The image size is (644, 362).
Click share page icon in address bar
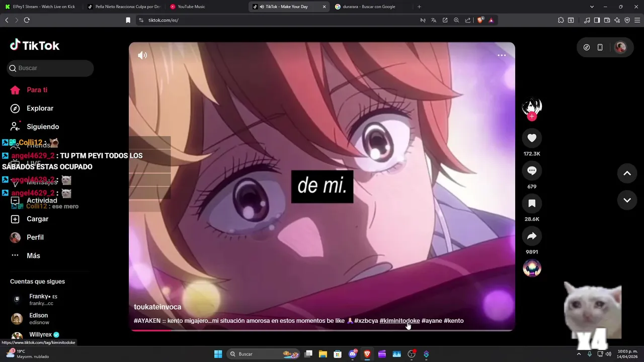(x=468, y=20)
